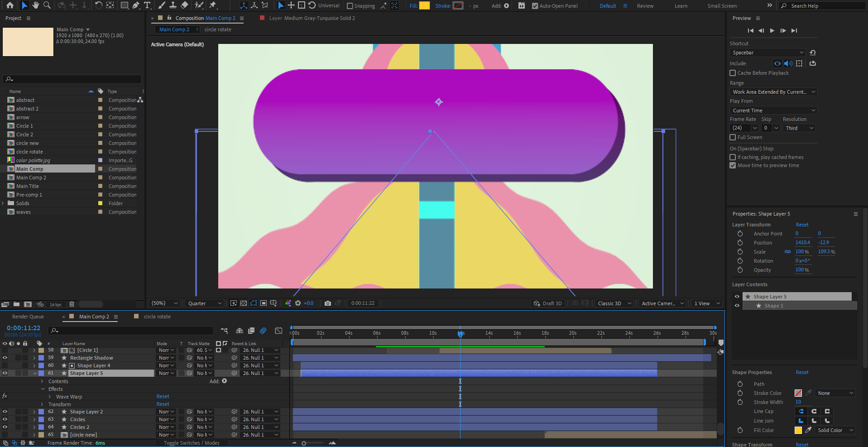
Task: Select the Rotation tool
Action: pyautogui.click(x=98, y=5)
